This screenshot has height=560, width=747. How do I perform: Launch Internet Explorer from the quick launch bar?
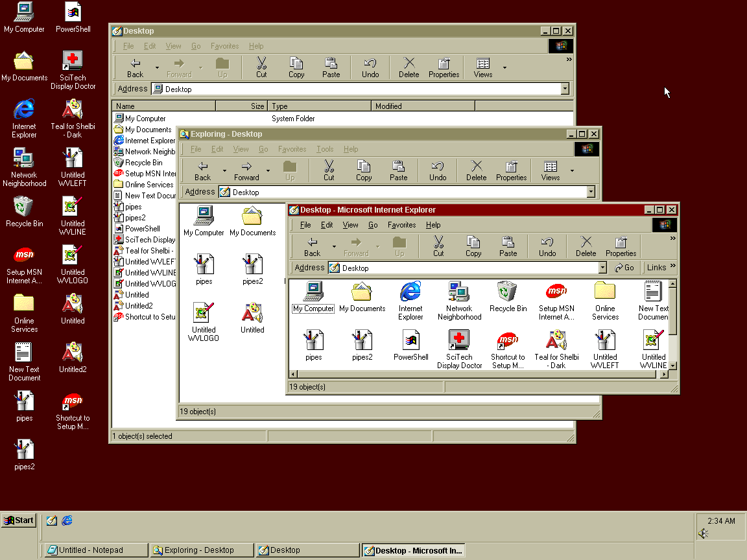[x=67, y=520]
